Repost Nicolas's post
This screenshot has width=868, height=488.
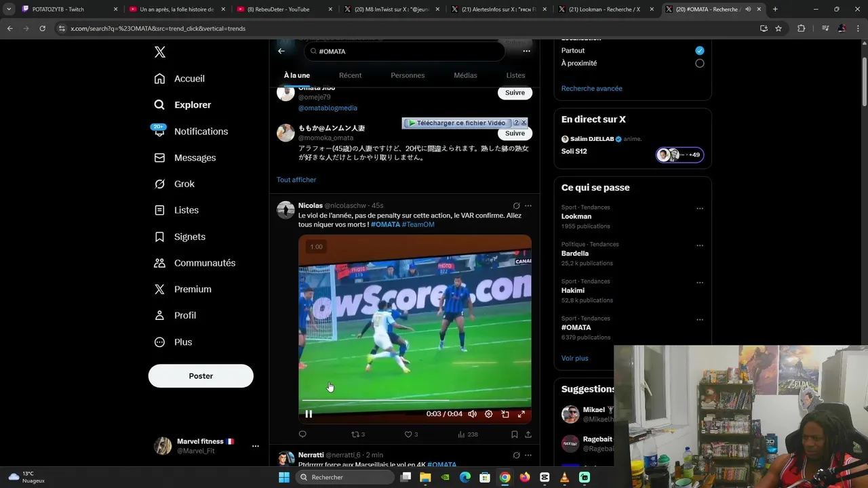[x=357, y=434]
